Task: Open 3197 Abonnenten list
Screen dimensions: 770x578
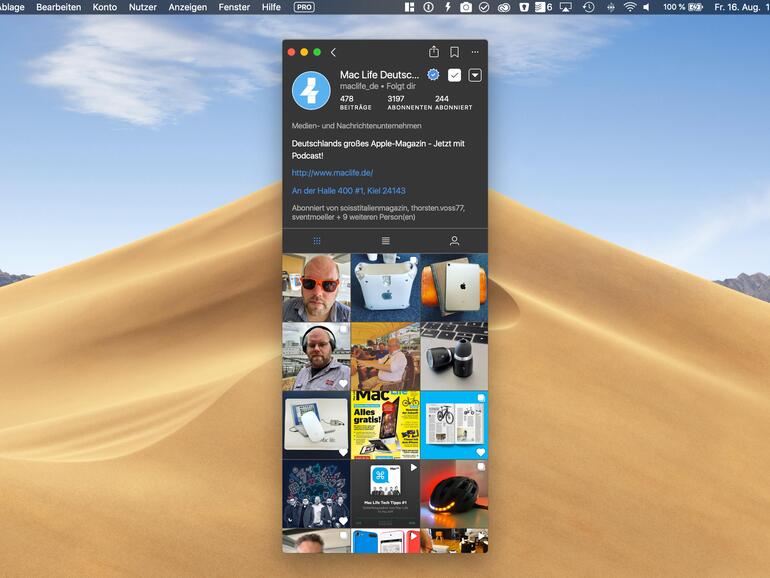Action: 410,103
